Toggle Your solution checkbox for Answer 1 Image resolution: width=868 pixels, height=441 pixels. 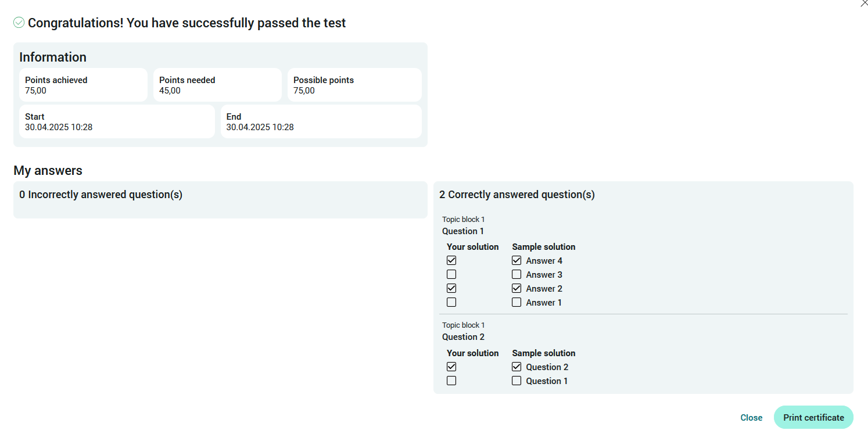click(x=451, y=302)
